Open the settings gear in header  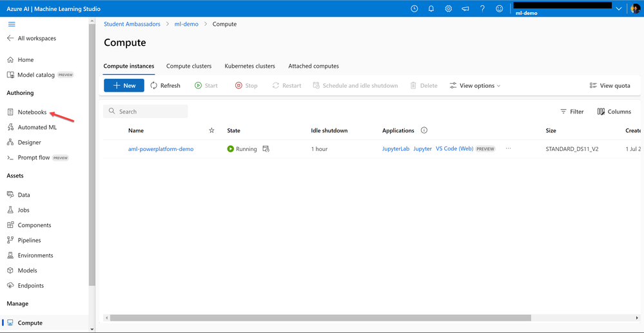[449, 8]
